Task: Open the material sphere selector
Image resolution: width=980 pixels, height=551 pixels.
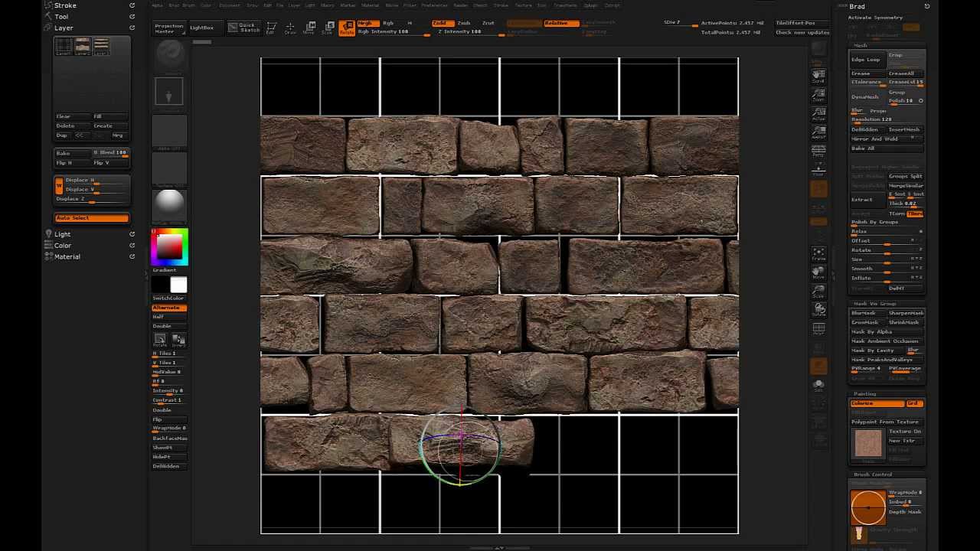Action: pyautogui.click(x=169, y=204)
